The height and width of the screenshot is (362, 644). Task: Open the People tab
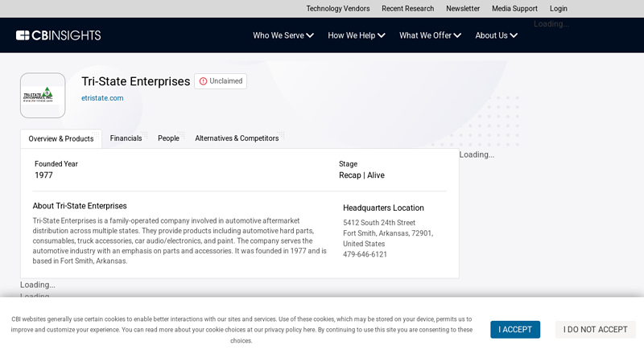pos(168,138)
